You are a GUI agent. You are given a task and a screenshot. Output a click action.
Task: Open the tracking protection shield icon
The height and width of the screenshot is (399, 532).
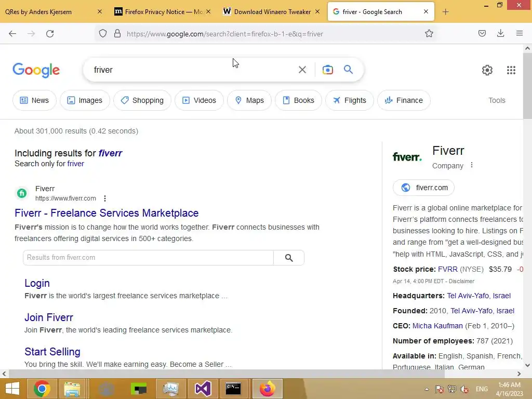pos(103,33)
